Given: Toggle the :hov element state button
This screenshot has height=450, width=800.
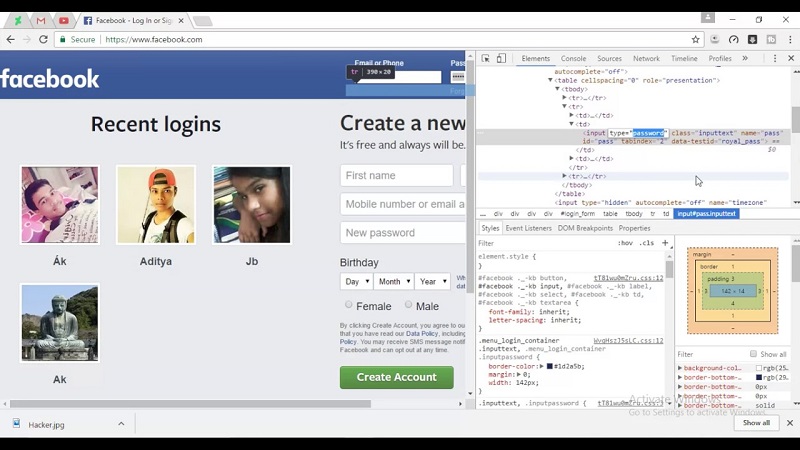Looking at the screenshot, I should click(x=625, y=243).
